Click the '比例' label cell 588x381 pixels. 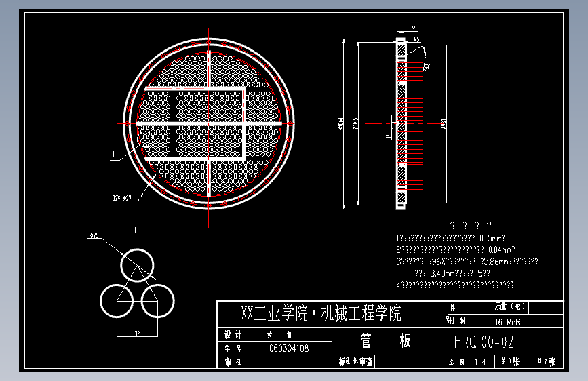tap(456, 362)
